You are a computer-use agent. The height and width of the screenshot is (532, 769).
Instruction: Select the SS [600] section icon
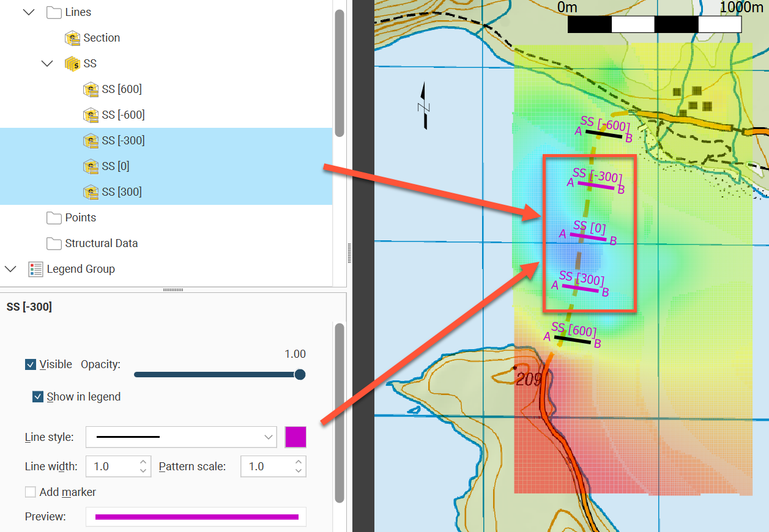[91, 89]
